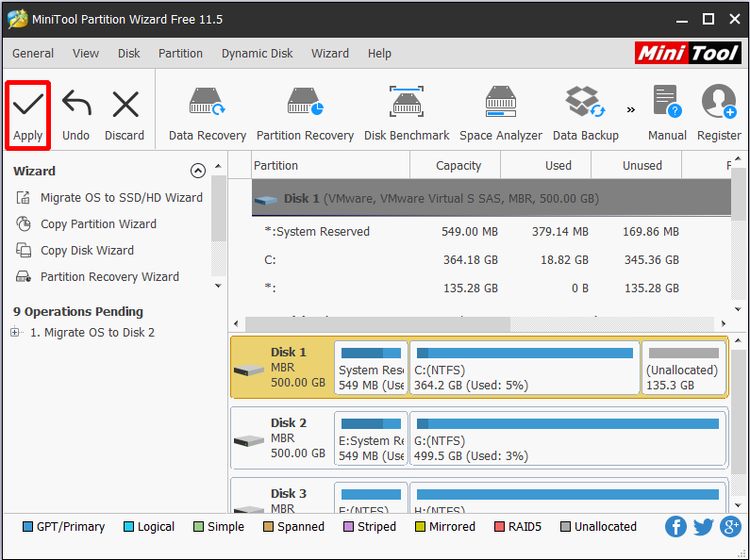Select the H:(NTFS) block on Disk 3
The width and height of the screenshot is (750, 560).
[568, 498]
